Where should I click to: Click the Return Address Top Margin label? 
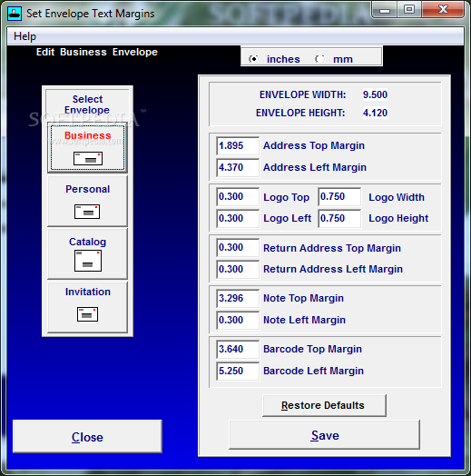332,248
